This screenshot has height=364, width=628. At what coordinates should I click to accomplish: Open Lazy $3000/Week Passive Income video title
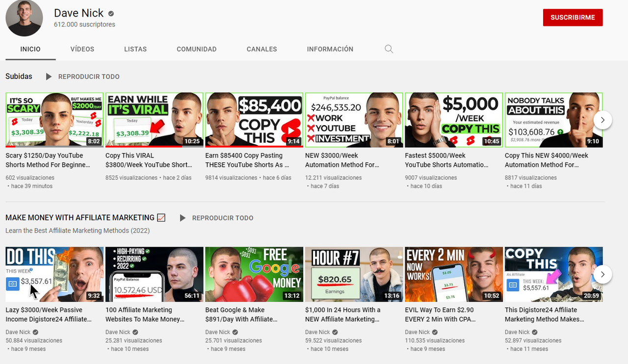[49, 314]
